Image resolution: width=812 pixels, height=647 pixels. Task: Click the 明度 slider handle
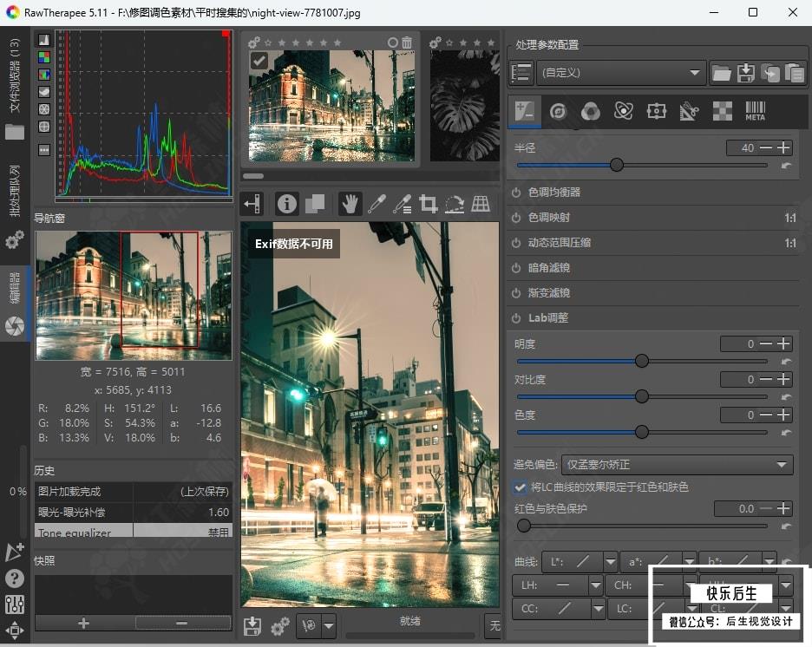[642, 361]
